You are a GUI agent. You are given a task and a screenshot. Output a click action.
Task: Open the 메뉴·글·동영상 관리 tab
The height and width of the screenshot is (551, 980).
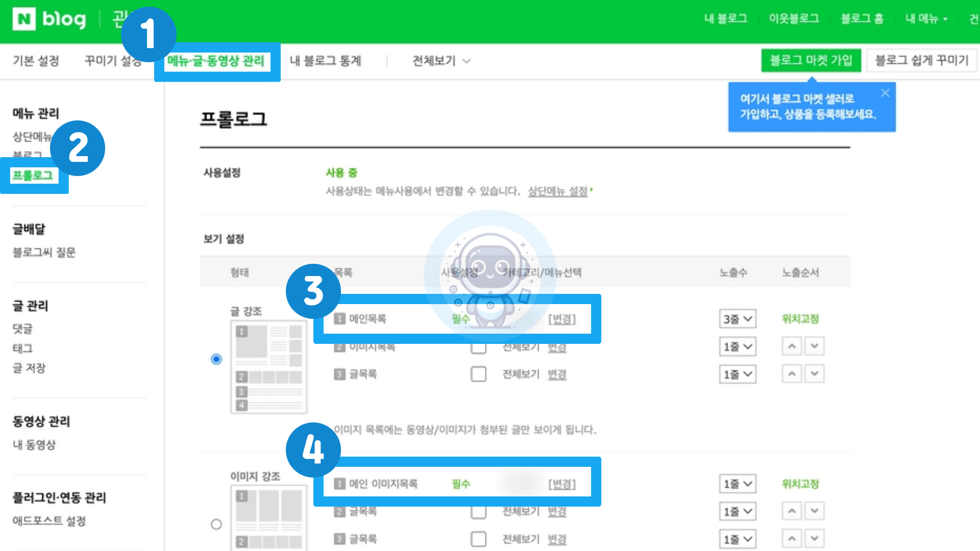pyautogui.click(x=216, y=61)
